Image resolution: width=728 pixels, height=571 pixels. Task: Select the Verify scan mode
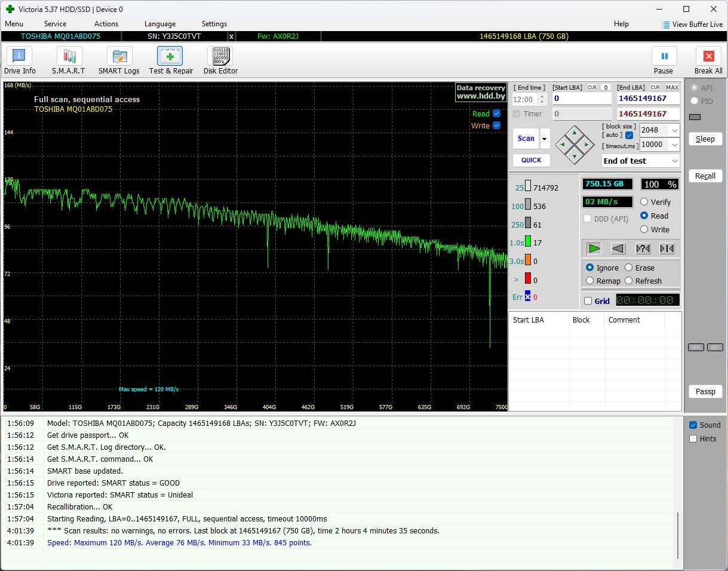click(644, 202)
